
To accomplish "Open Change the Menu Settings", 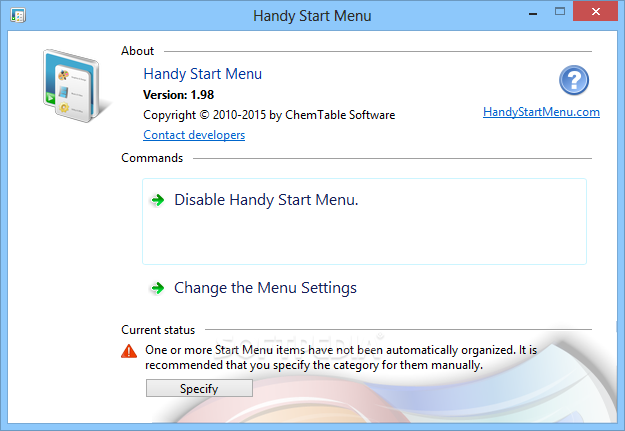I will pos(265,288).
